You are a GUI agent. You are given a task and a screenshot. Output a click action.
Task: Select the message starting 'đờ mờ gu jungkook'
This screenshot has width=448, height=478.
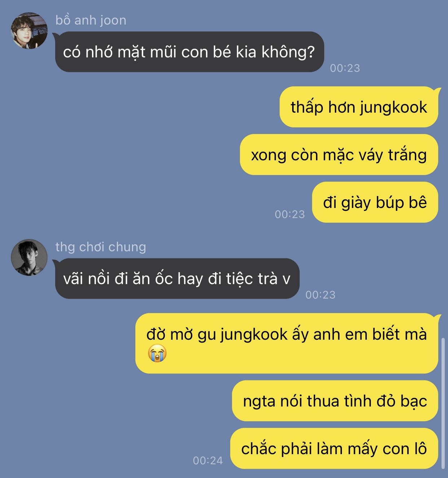click(x=287, y=343)
